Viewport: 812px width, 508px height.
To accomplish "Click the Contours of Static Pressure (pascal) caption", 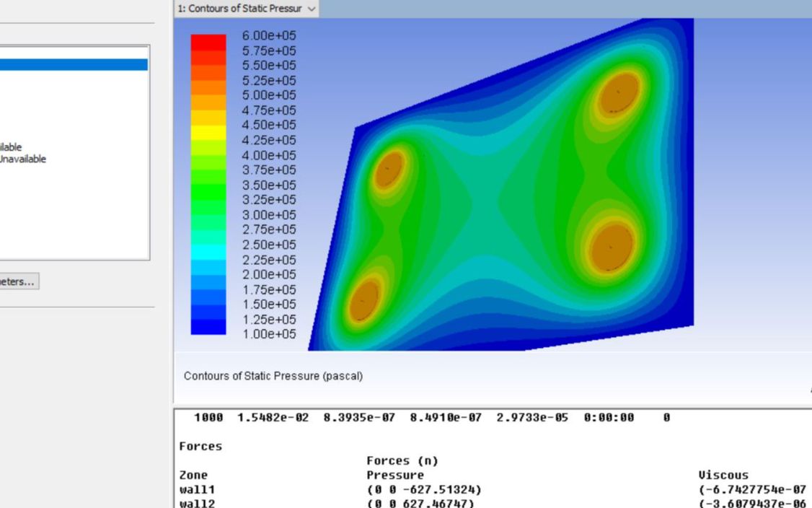I will [273, 376].
